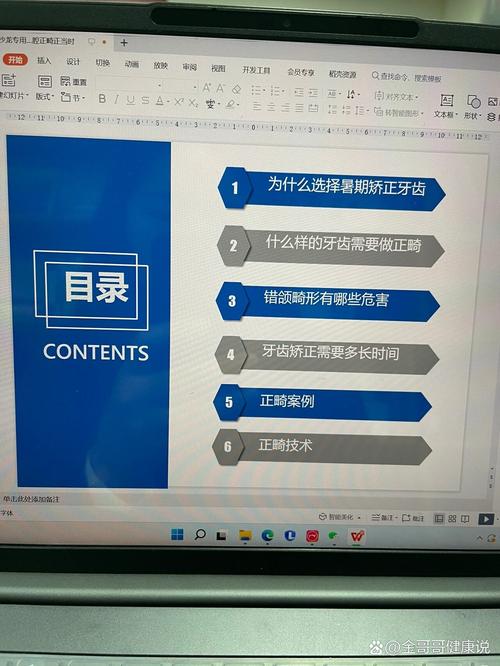Select the 为什么选择暑期矫正牙齿 banner

pyautogui.click(x=331, y=189)
